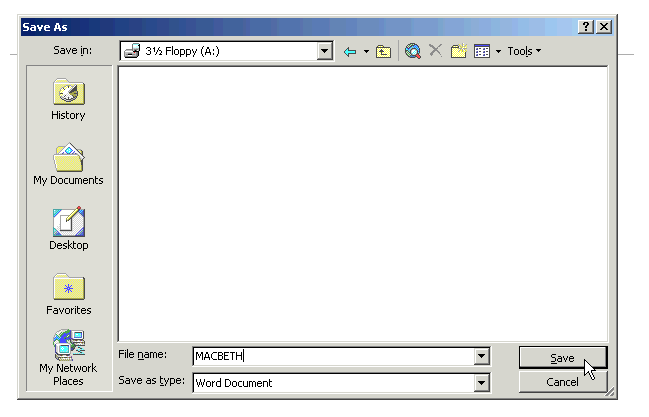Create a new folder
649x417 pixels.
[x=459, y=51]
